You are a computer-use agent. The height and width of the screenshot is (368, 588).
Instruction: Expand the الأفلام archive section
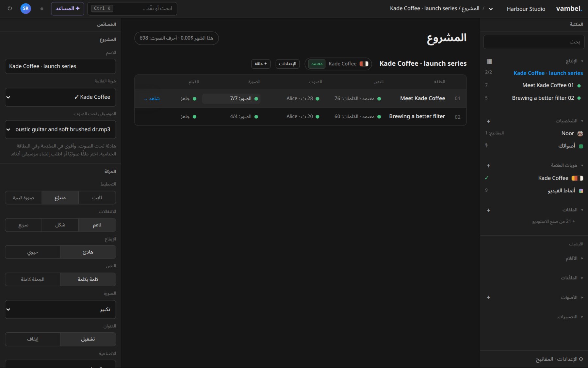[574, 258]
